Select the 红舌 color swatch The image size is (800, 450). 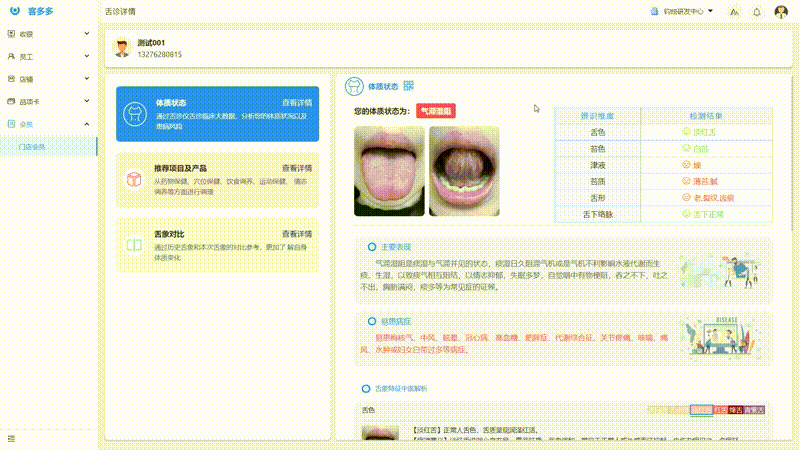click(720, 410)
